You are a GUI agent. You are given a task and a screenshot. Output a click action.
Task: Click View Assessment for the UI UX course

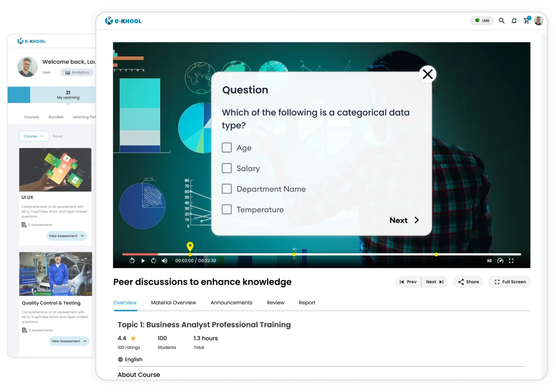click(66, 236)
